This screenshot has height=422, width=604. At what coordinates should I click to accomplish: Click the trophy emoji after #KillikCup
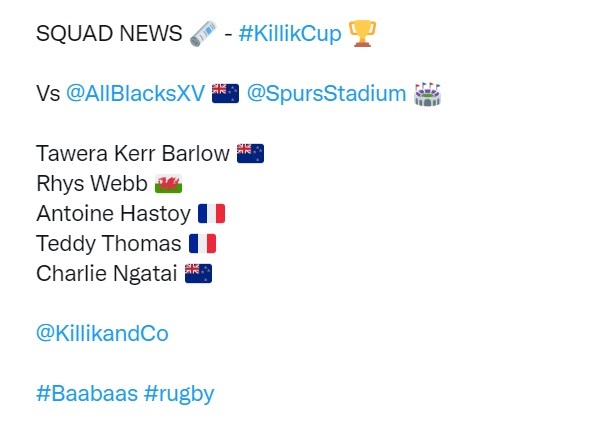363,34
